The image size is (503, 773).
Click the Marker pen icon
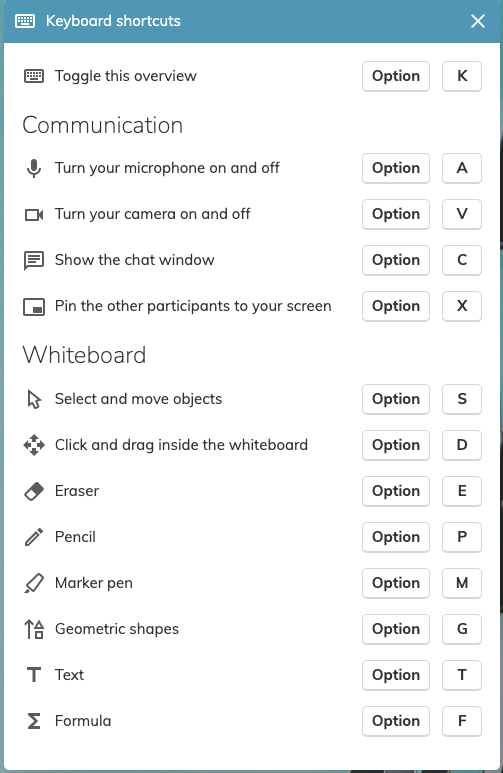pos(34,583)
